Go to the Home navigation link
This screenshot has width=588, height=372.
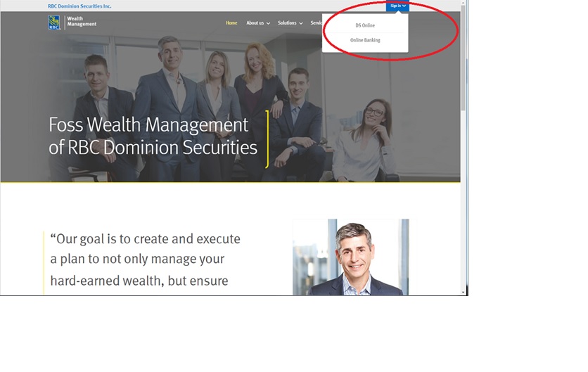coord(231,23)
